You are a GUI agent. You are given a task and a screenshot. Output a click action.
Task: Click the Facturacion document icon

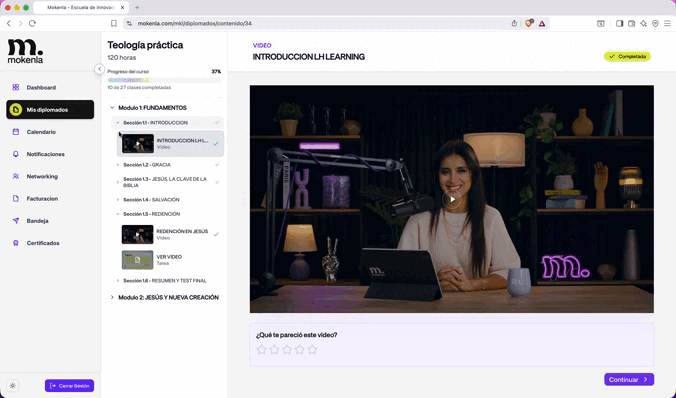(16, 199)
